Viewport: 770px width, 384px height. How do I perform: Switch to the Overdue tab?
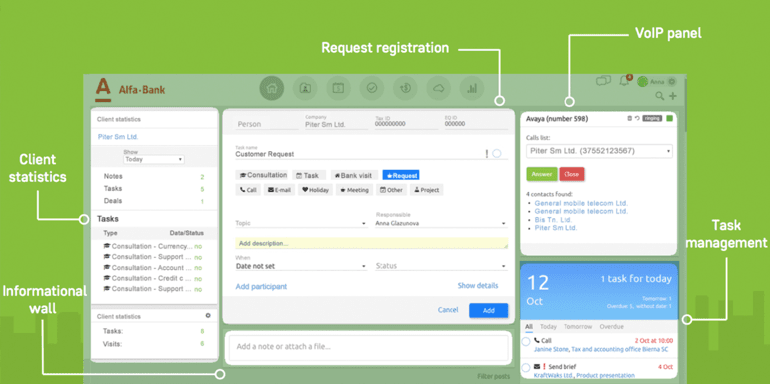click(x=611, y=327)
